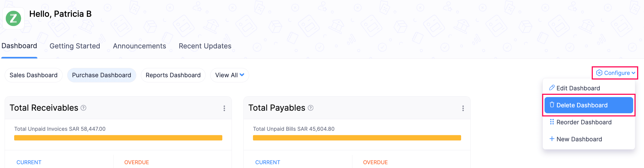Open the Announcements tab
The width and height of the screenshot is (644, 168).
(x=139, y=46)
